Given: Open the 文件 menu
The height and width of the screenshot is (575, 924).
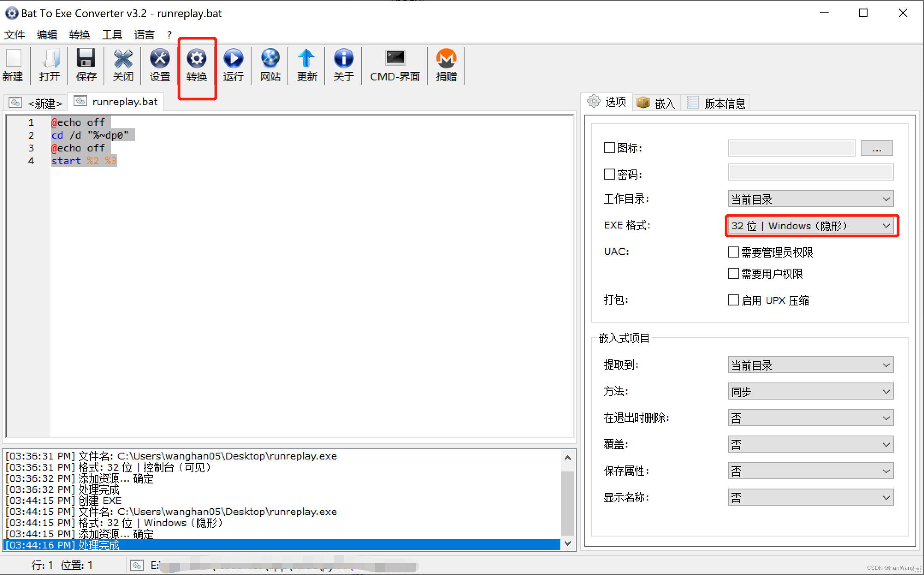Looking at the screenshot, I should (x=15, y=35).
